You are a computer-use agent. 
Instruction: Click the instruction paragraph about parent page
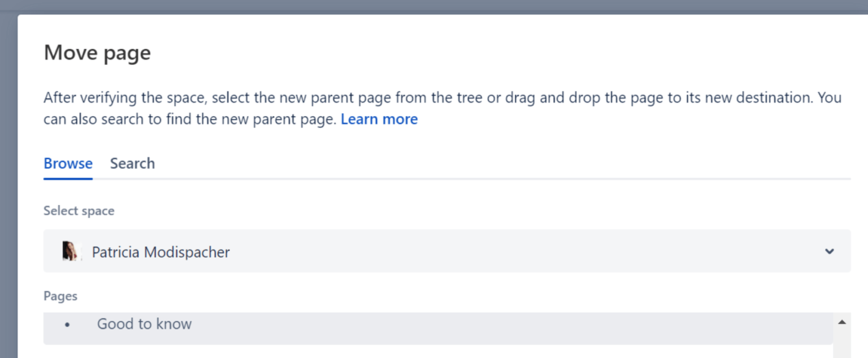pyautogui.click(x=442, y=109)
